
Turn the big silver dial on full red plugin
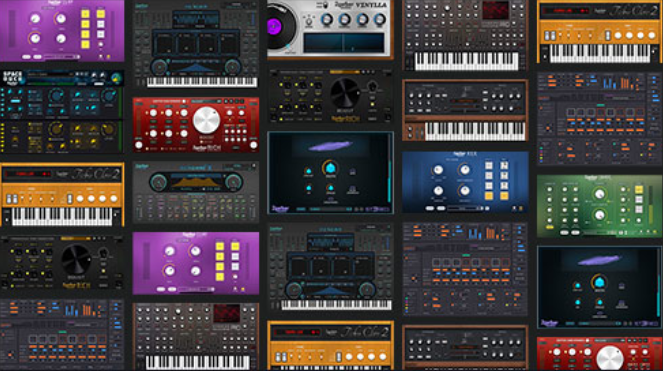pyautogui.click(x=207, y=120)
